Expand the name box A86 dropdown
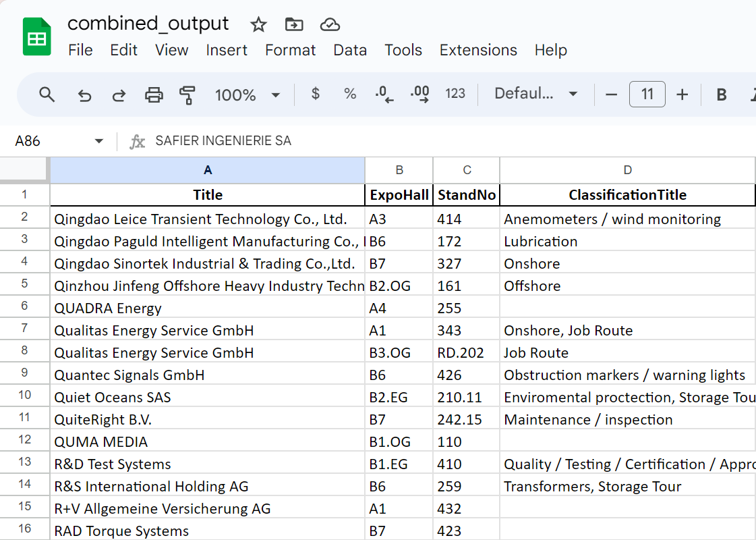This screenshot has width=756, height=540. (99, 141)
